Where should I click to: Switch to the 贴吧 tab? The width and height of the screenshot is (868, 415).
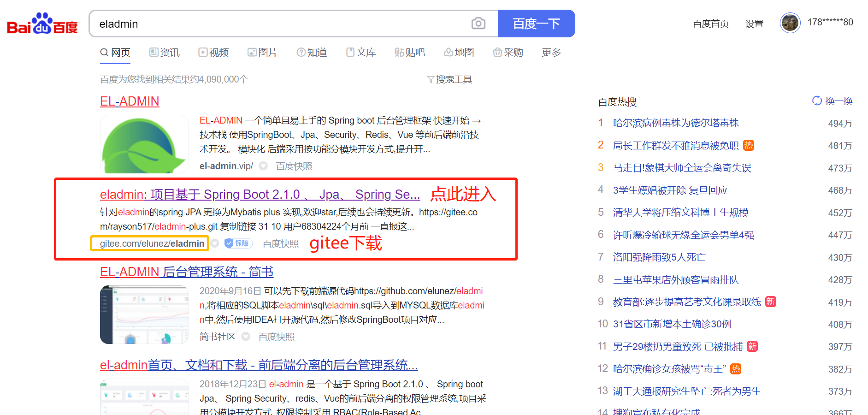(x=410, y=53)
